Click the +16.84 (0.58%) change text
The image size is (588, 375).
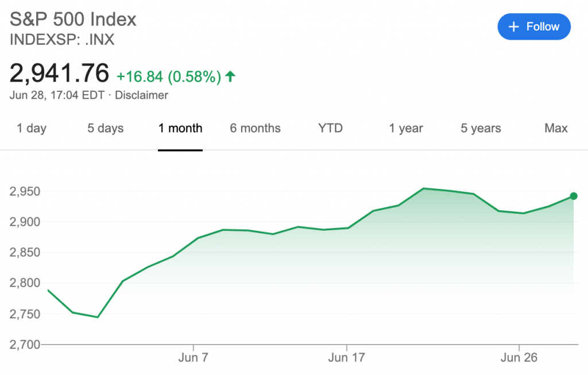point(169,77)
